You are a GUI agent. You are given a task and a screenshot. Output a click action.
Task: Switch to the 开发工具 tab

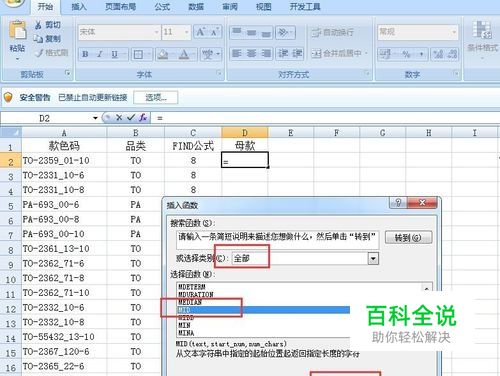[x=305, y=7]
